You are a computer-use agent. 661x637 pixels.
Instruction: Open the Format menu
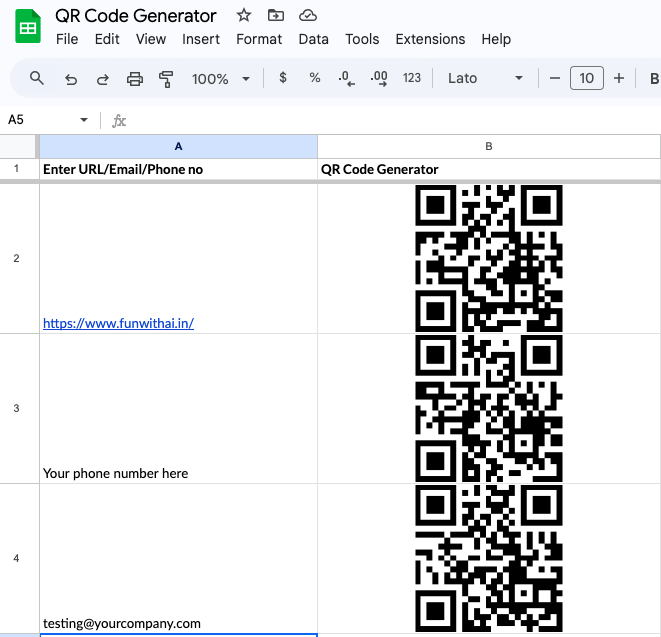tap(259, 39)
